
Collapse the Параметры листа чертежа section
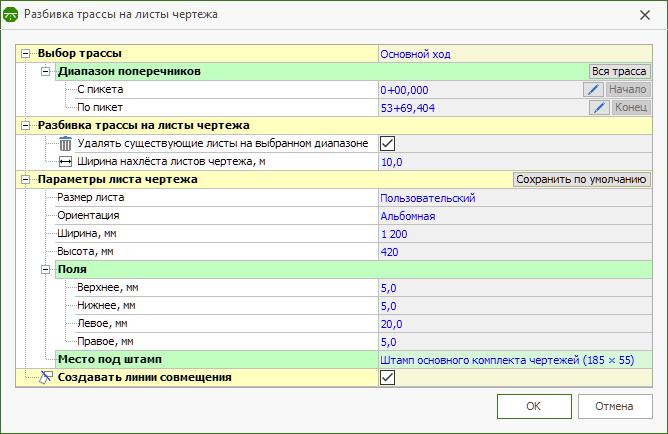pyautogui.click(x=26, y=180)
